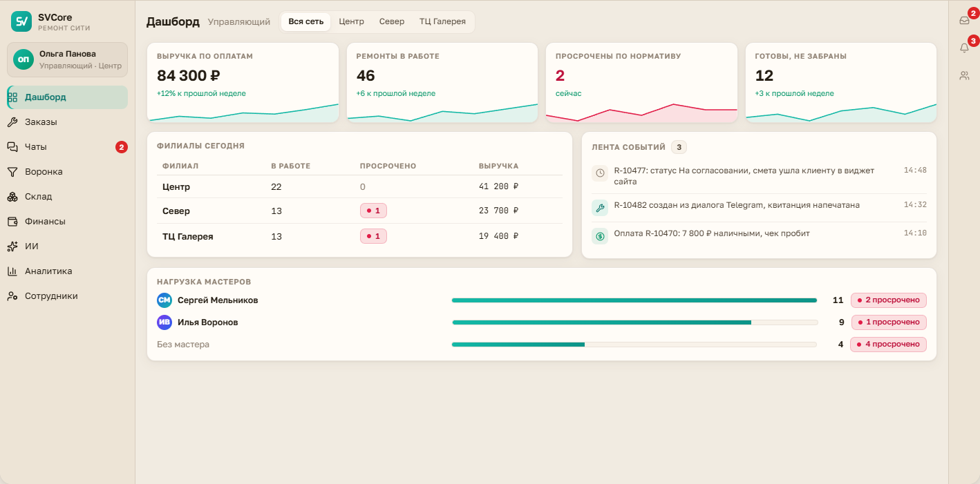Screen dimensions: 980x484
Task: Click Илья Воронов's ИВ avatar
Action: point(164,322)
